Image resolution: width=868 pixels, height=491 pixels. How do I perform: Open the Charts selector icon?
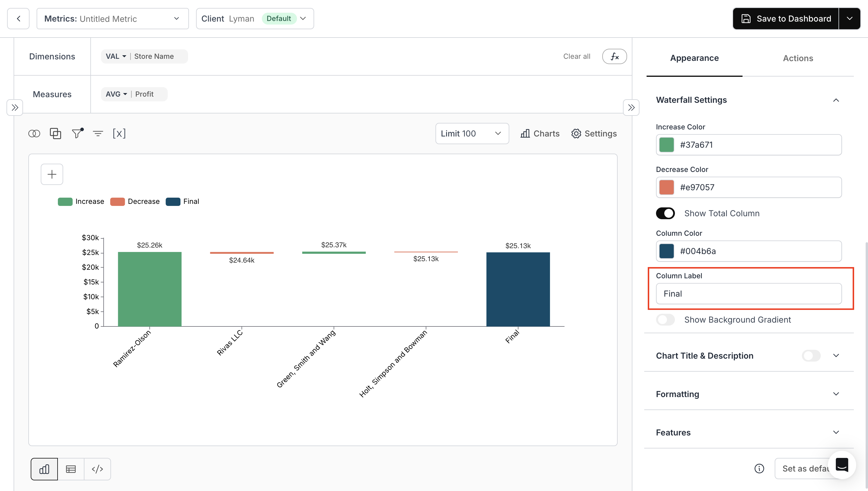tap(539, 134)
